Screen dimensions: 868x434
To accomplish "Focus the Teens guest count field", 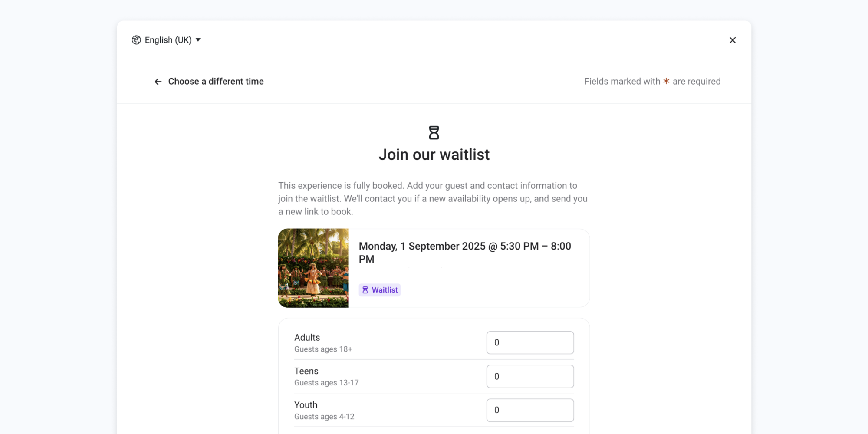I will [530, 377].
